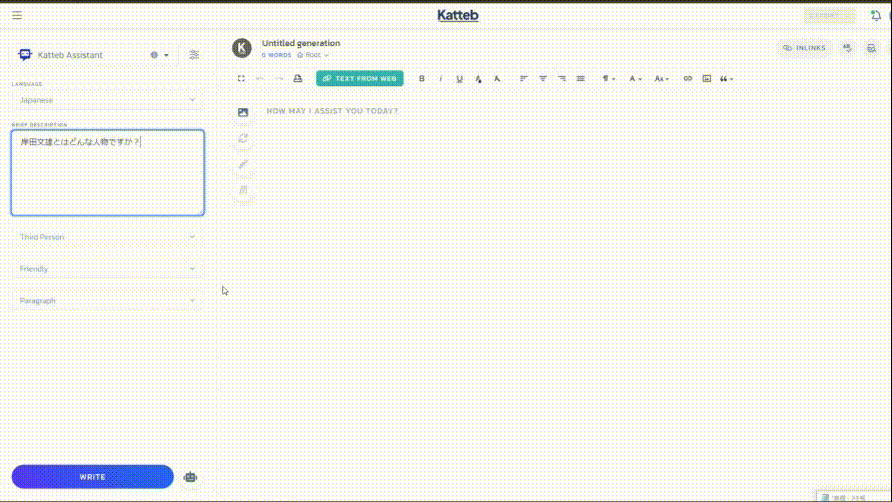Open the font family A dropdown
892x502 pixels.
(635, 79)
